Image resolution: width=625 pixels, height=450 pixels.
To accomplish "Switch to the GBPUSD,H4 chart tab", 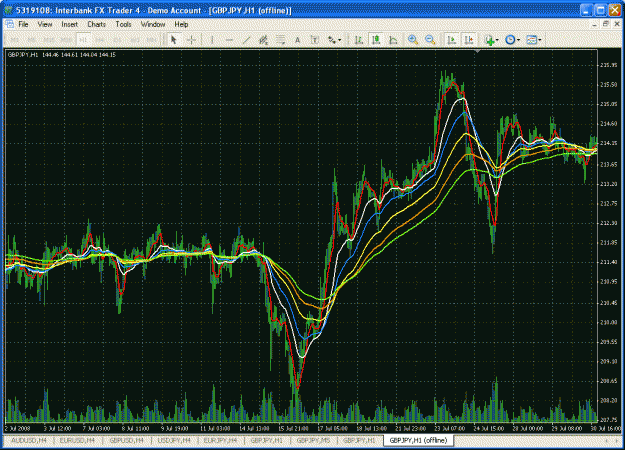I will (x=126, y=440).
